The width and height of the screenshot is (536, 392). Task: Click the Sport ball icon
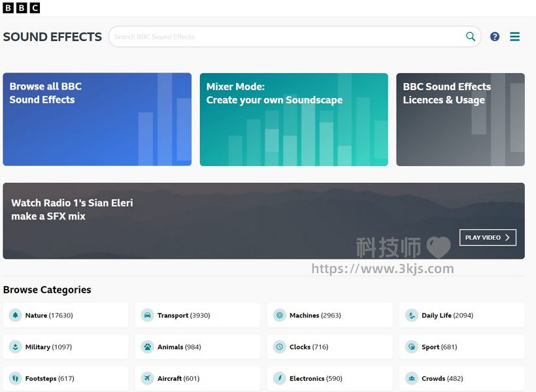[412, 346]
